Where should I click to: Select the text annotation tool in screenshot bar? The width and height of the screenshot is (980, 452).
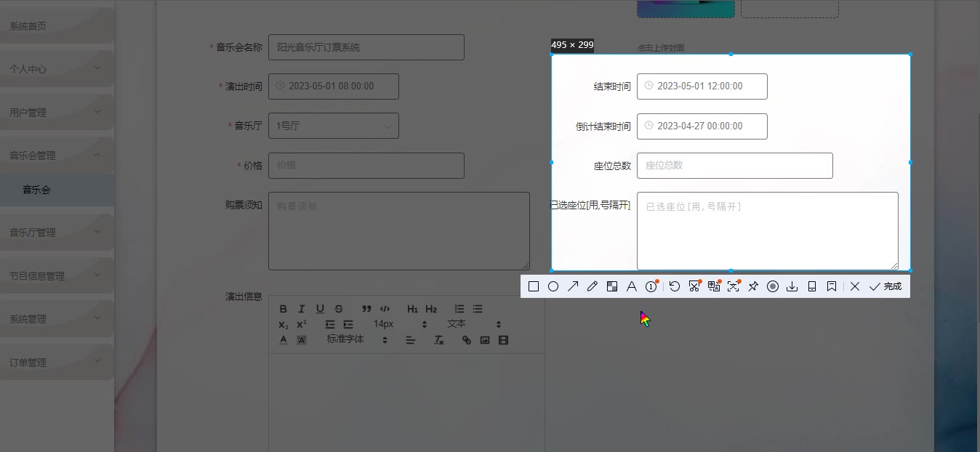[632, 286]
